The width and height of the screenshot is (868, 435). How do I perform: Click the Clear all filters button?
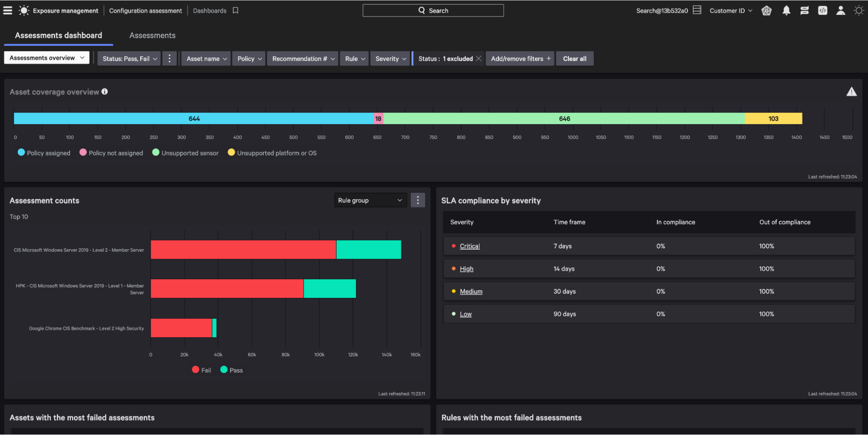click(x=574, y=59)
